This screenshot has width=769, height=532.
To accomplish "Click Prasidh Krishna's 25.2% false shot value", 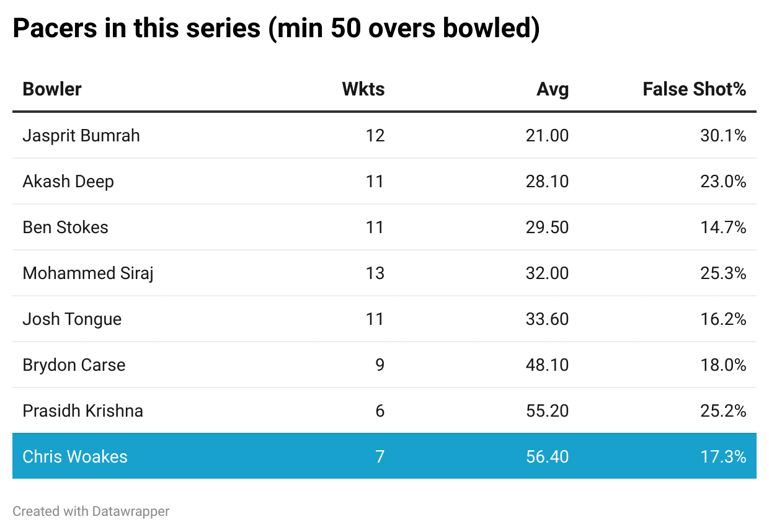I will pos(723,410).
